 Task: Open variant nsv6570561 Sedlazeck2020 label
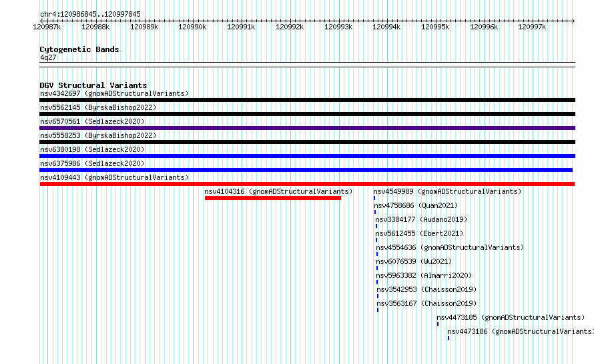(92, 121)
